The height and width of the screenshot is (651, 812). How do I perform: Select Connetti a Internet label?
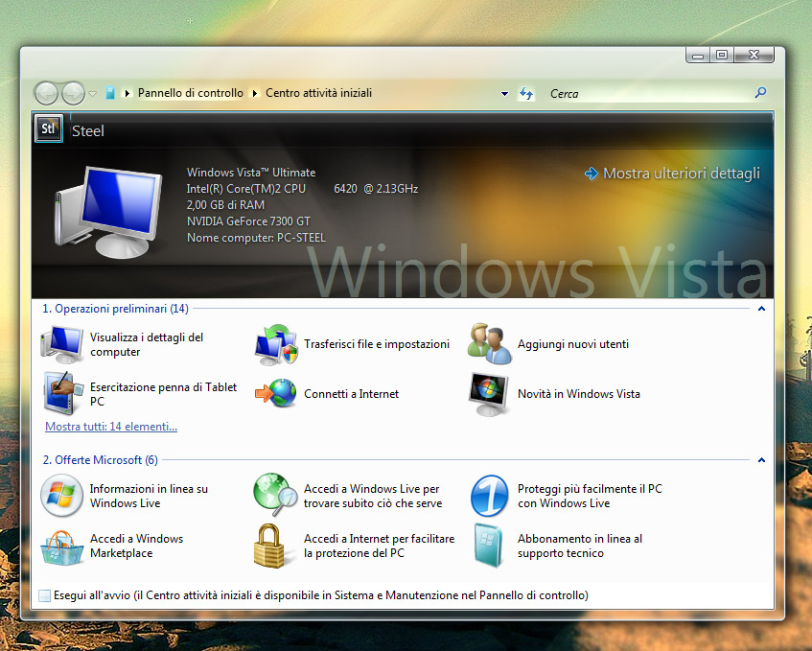[351, 394]
